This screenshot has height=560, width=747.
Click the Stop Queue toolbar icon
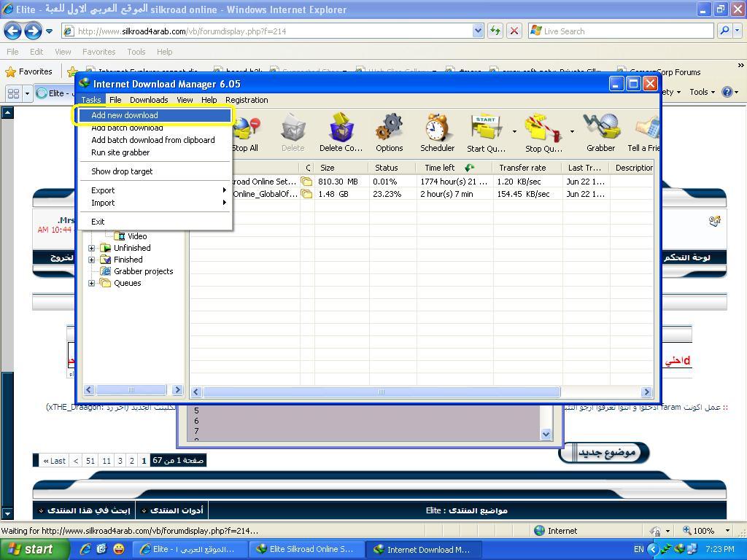pos(543,128)
